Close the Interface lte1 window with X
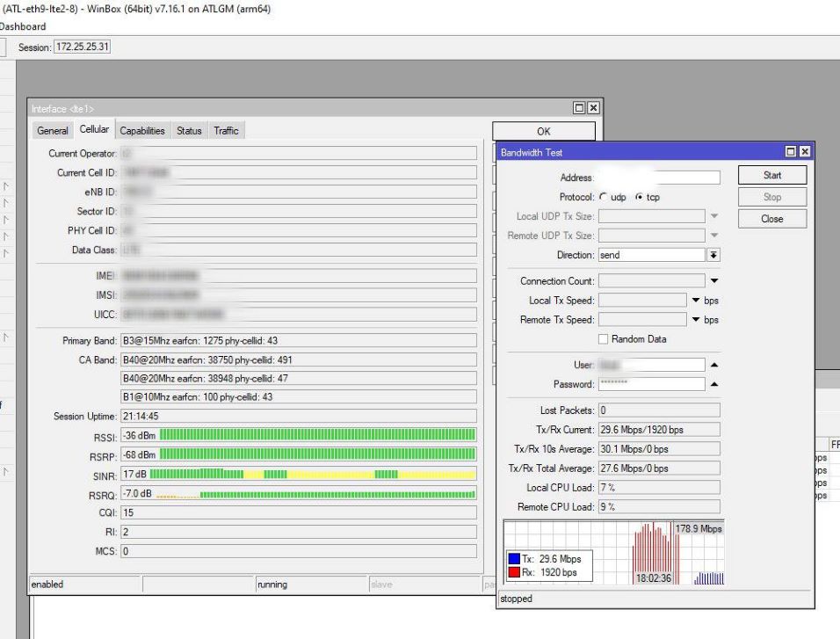The height and width of the screenshot is (639, 840). click(593, 108)
